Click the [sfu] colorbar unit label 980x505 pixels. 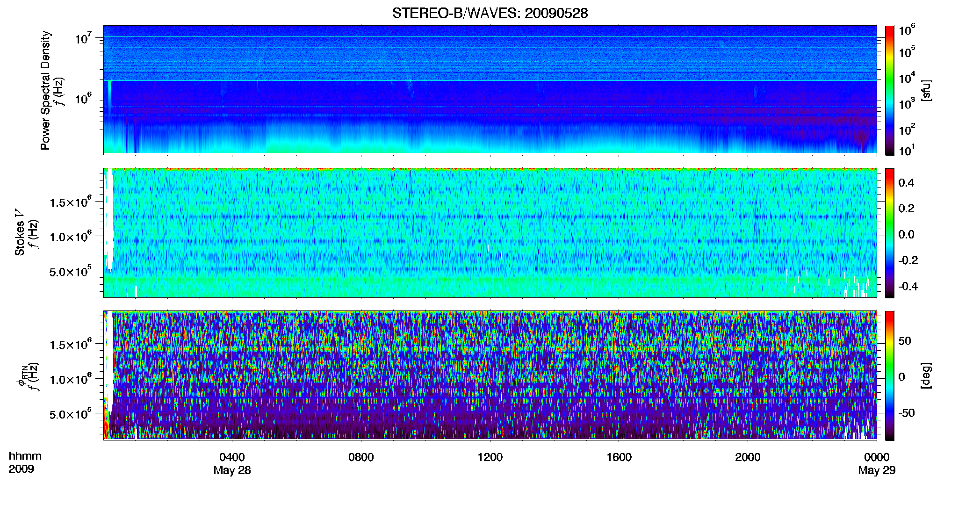coord(926,90)
